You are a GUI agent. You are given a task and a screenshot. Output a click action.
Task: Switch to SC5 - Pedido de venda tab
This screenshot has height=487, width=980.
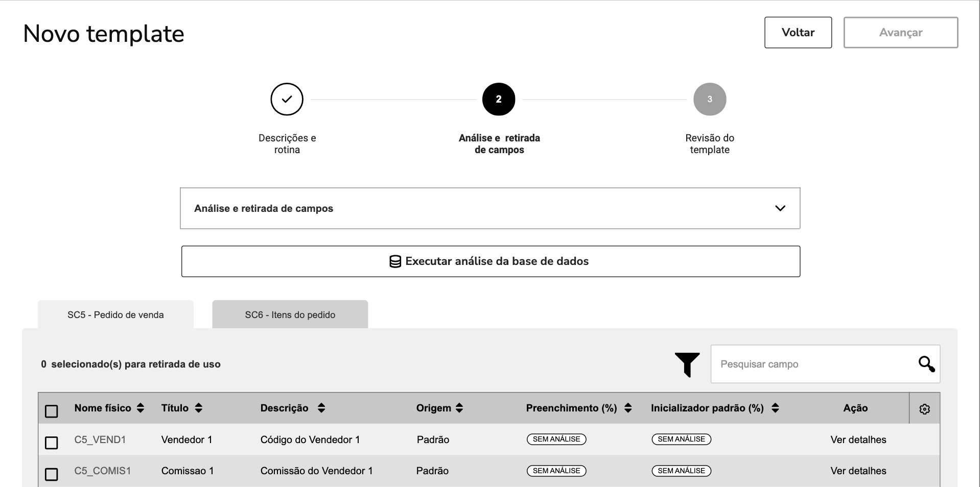(115, 314)
